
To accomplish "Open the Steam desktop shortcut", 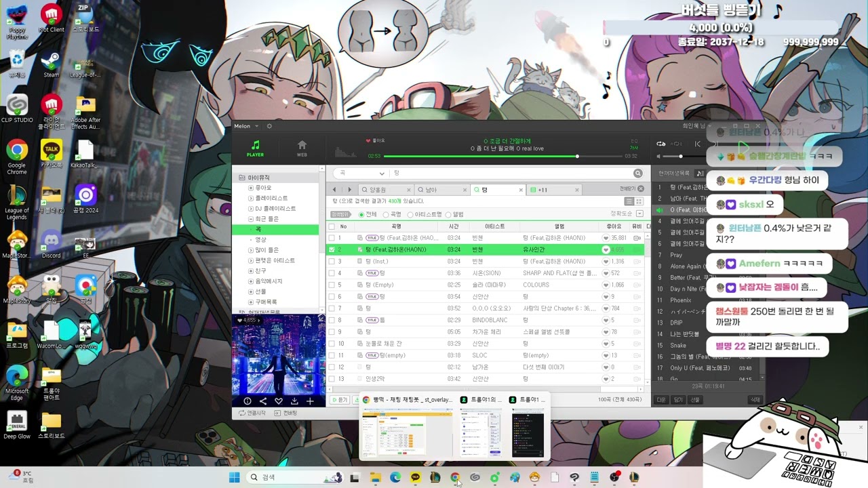I will point(51,64).
